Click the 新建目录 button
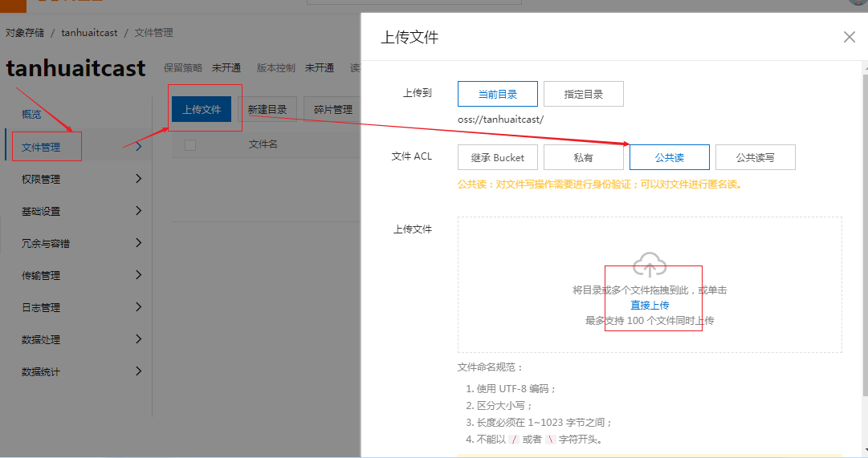Viewport: 868px width, 458px height. [x=267, y=110]
